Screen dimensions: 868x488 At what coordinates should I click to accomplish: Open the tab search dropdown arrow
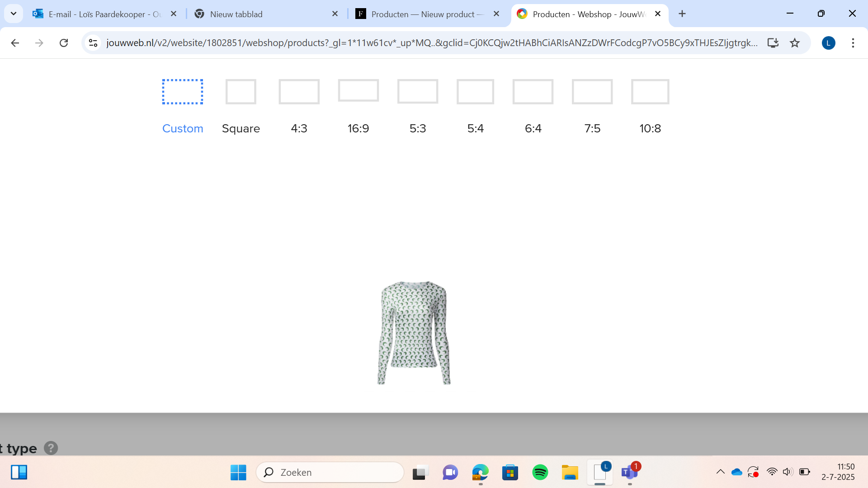point(14,14)
